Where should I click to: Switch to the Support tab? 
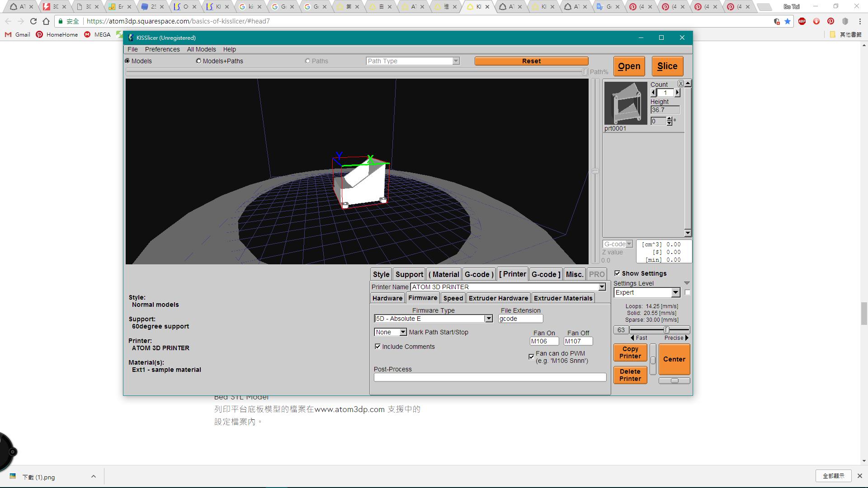[x=409, y=274]
